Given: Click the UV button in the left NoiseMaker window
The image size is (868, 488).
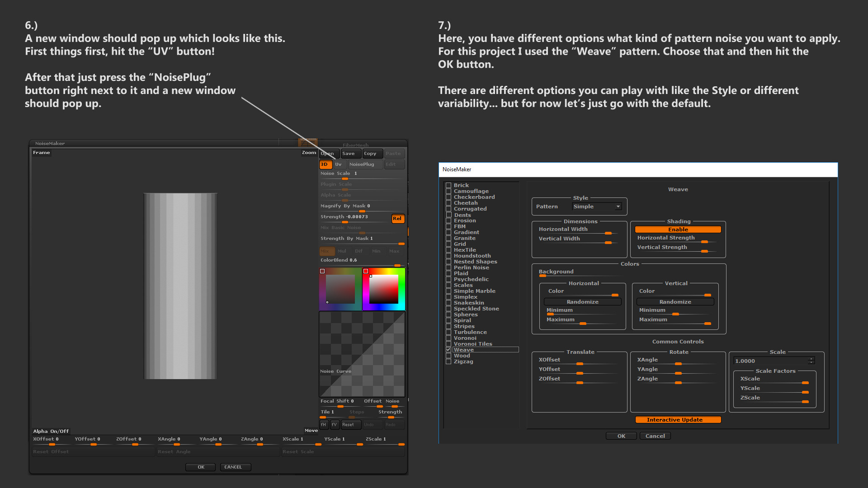Looking at the screenshot, I should coord(340,164).
